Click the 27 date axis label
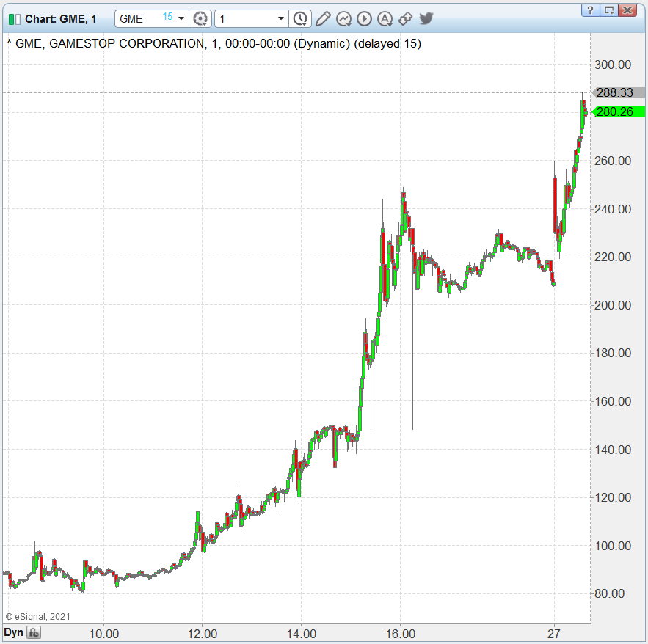Screen dimensions: 648x644 (x=554, y=634)
